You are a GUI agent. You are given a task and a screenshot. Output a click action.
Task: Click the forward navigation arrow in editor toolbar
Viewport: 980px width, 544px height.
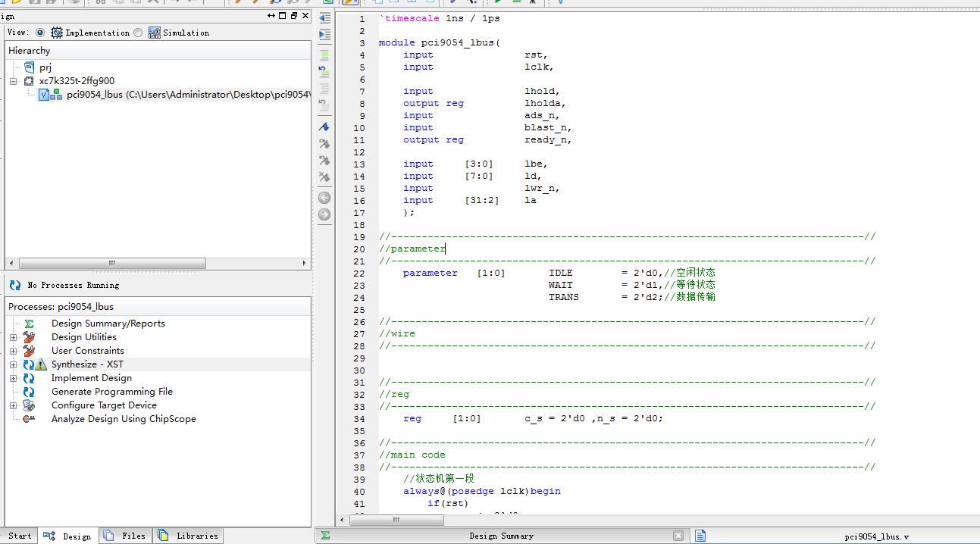click(324, 214)
